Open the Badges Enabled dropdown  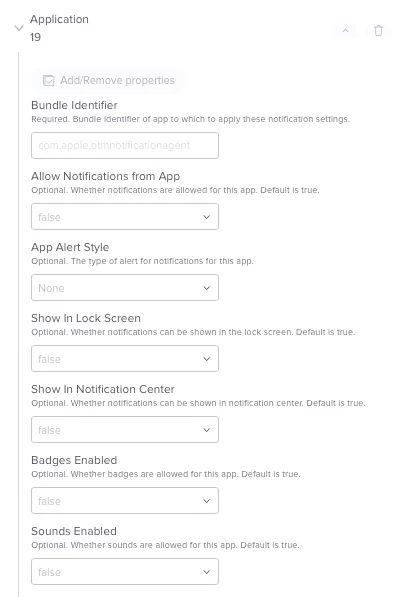click(125, 500)
